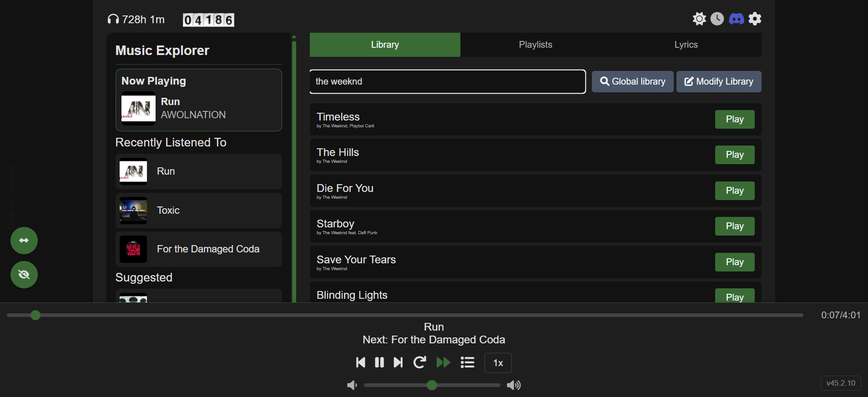Open the playback queue list icon
The width and height of the screenshot is (868, 397).
coord(467,362)
